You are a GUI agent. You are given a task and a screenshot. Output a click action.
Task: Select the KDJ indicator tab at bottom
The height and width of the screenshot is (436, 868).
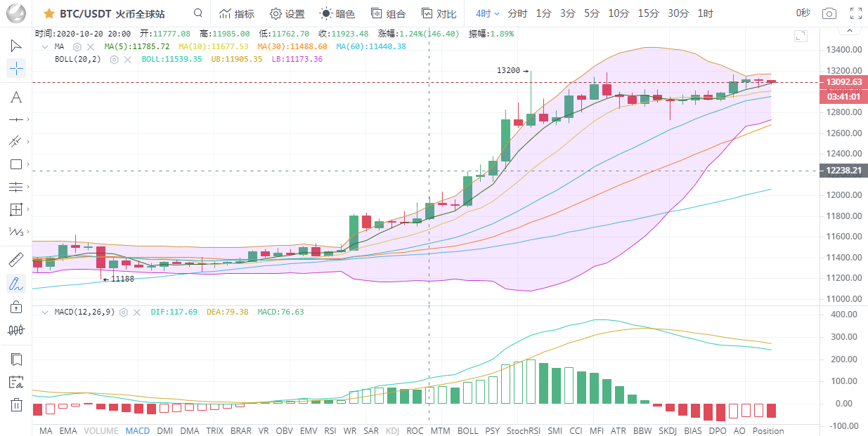[x=392, y=430]
